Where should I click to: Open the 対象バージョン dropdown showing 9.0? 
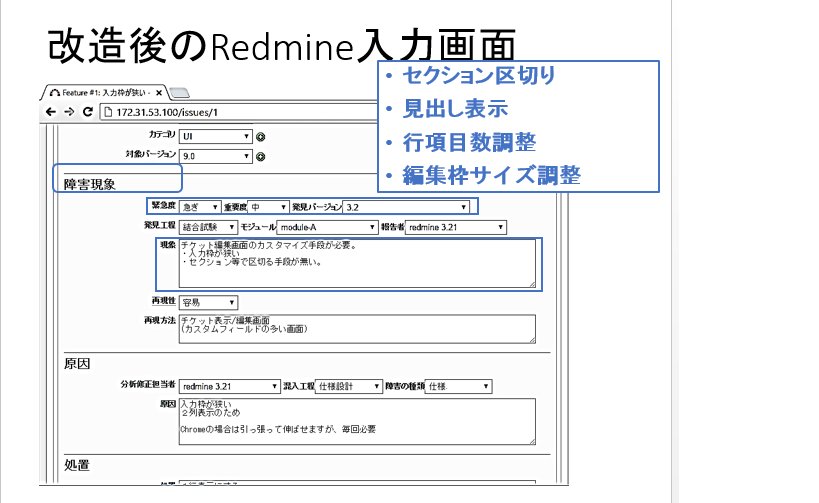(x=216, y=156)
